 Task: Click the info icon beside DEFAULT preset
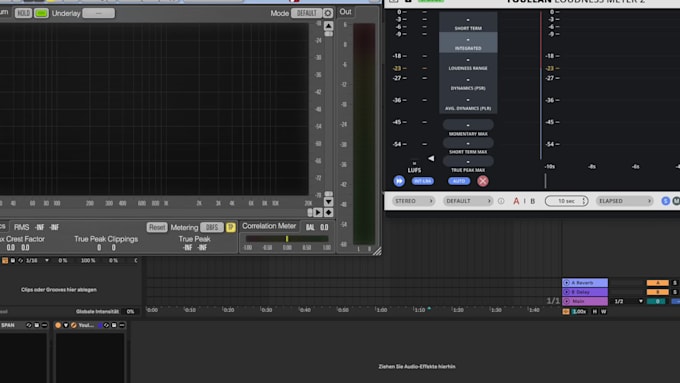pyautogui.click(x=501, y=201)
